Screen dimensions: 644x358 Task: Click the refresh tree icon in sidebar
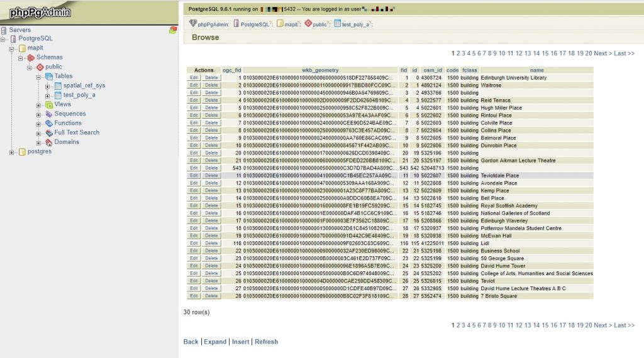coord(173,30)
